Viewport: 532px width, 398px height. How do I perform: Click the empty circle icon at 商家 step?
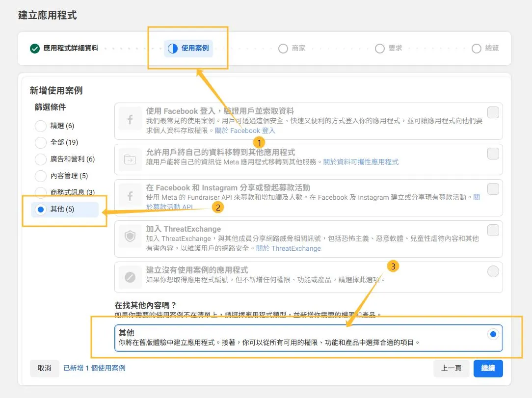283,49
